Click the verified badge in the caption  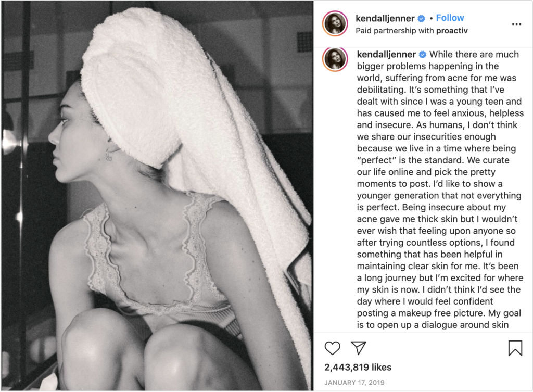click(x=423, y=54)
